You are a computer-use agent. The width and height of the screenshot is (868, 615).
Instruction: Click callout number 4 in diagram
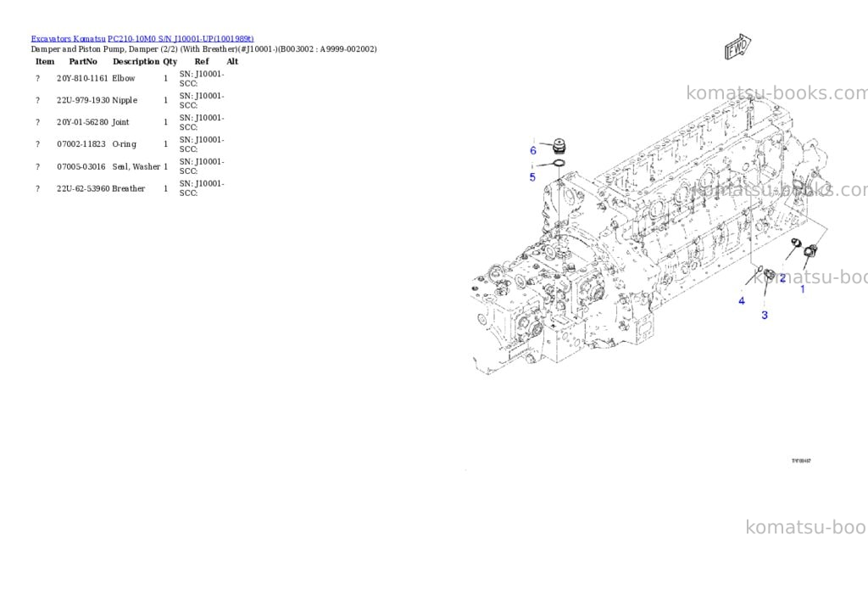tap(742, 301)
